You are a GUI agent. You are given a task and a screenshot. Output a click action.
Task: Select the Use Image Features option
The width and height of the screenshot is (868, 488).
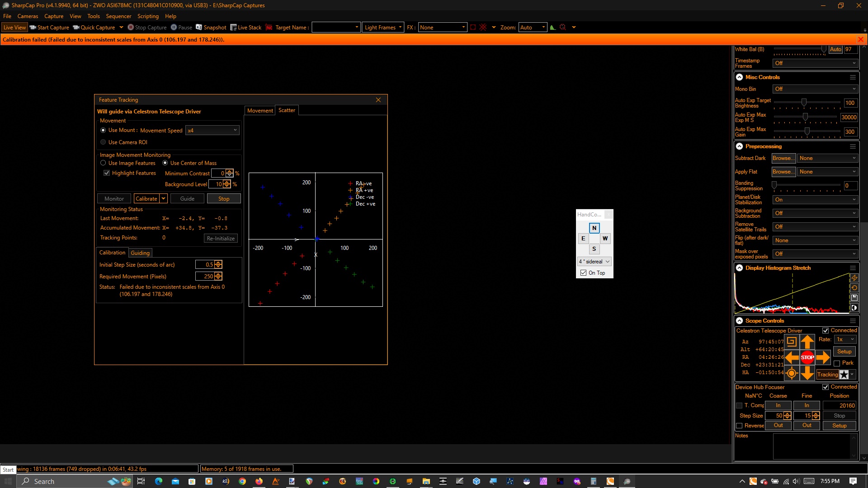click(x=103, y=163)
